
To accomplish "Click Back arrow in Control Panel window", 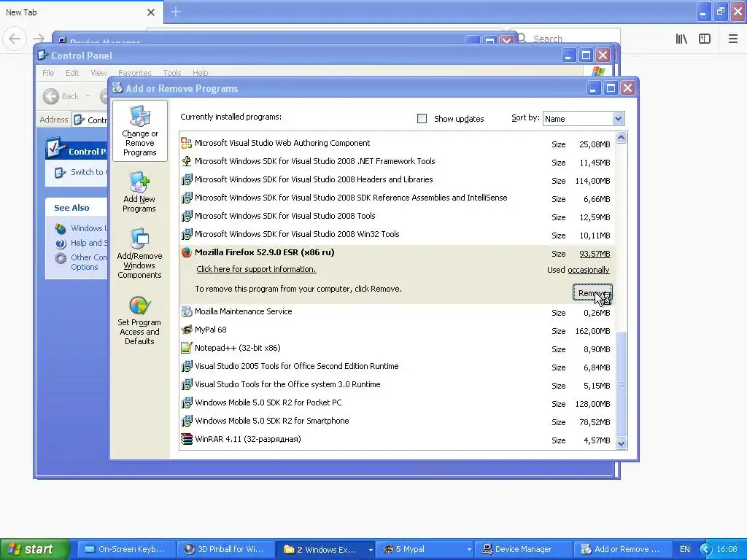I will click(51, 96).
